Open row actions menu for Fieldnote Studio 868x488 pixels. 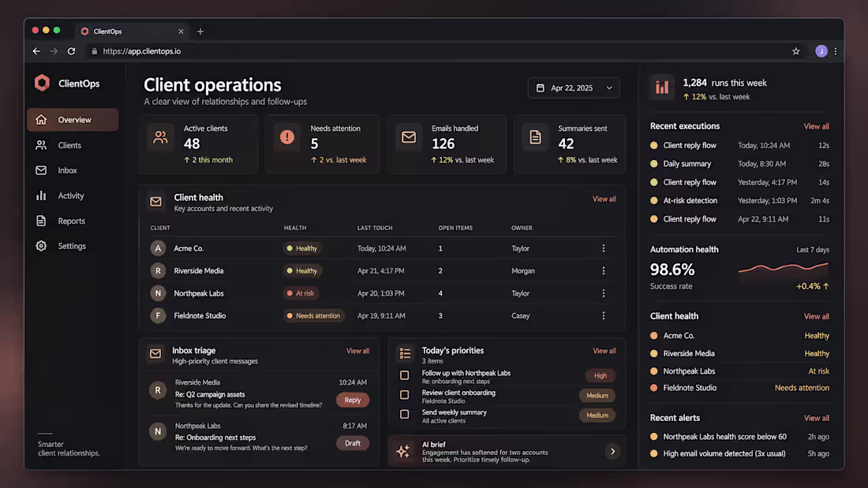(x=604, y=315)
